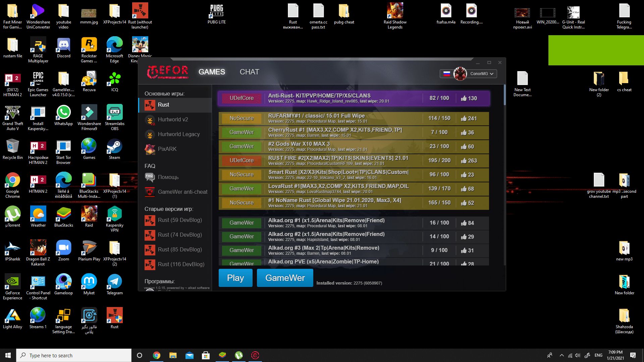
Task: Click the ConorMG profile avatar
Action: pyautogui.click(x=460, y=74)
